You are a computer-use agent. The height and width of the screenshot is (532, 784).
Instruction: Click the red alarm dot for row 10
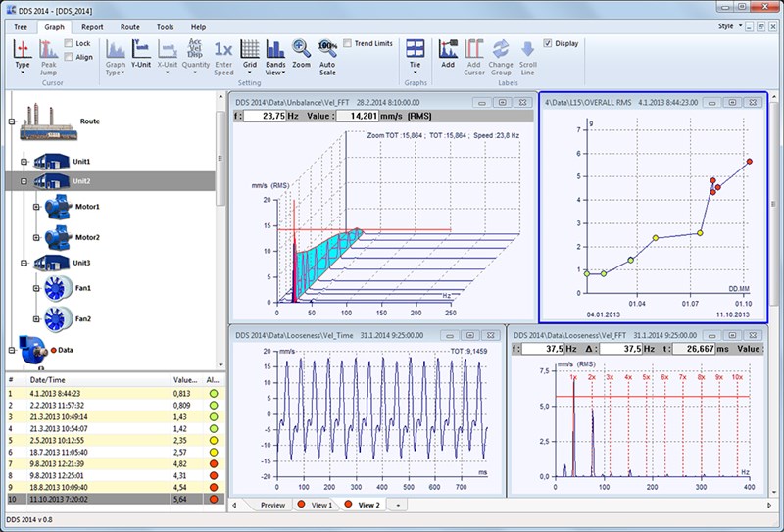tap(213, 499)
